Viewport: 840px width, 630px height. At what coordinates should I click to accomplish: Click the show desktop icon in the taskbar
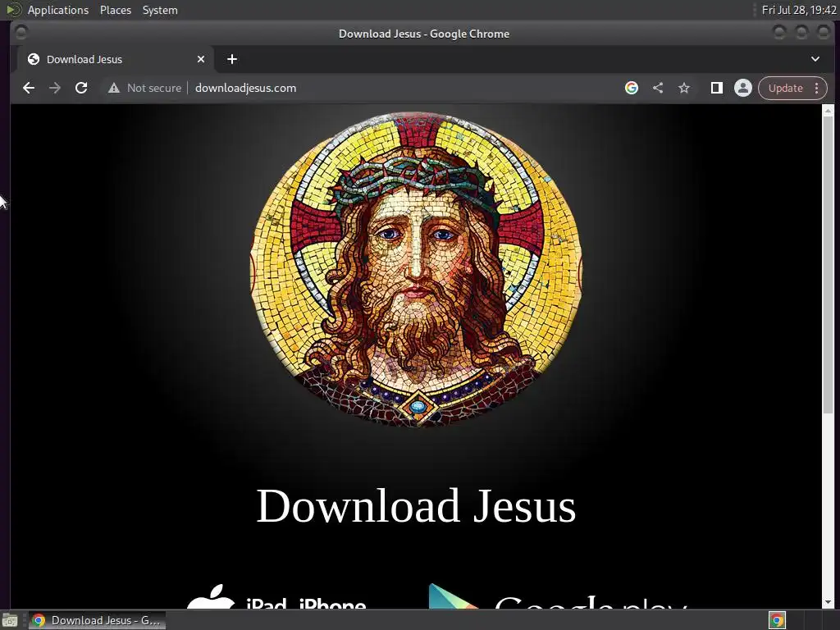[x=10, y=620]
